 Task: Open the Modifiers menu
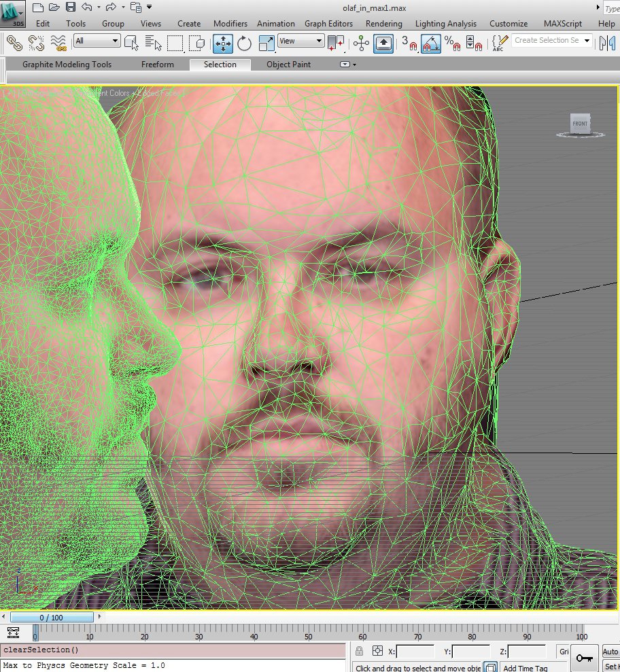pos(230,23)
